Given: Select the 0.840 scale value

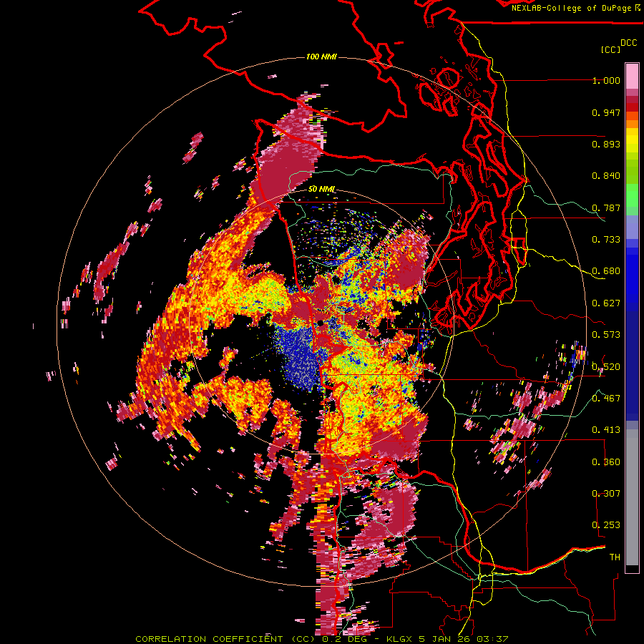Looking at the screenshot, I should 606,176.
